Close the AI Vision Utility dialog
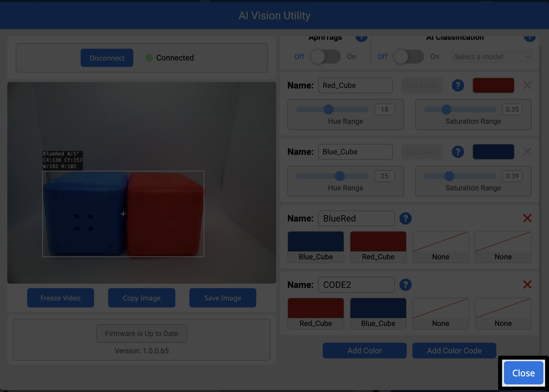 point(523,373)
